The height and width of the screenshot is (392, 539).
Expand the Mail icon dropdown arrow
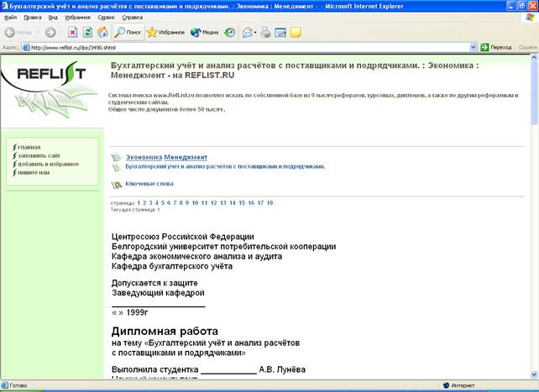(255, 32)
